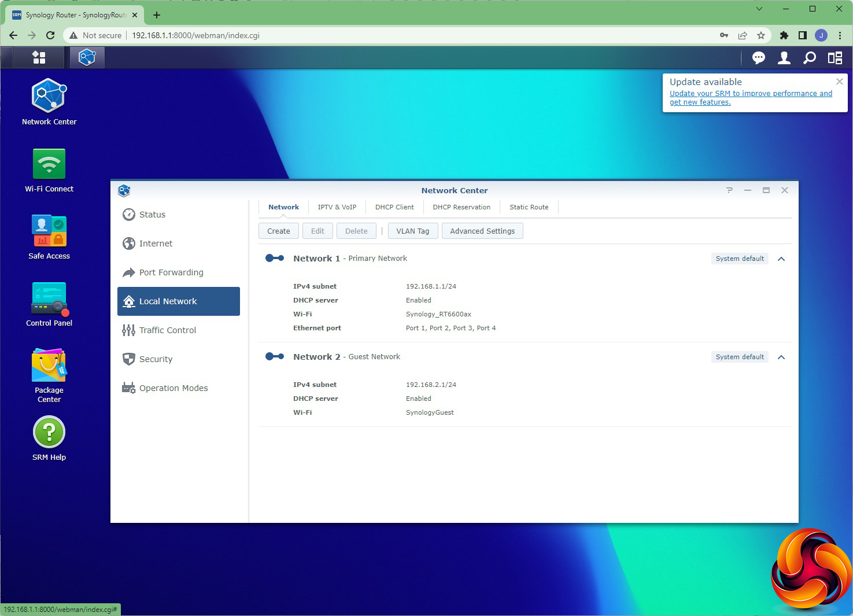Open Network Center desktop shortcut
This screenshot has height=616, width=853.
tap(49, 102)
